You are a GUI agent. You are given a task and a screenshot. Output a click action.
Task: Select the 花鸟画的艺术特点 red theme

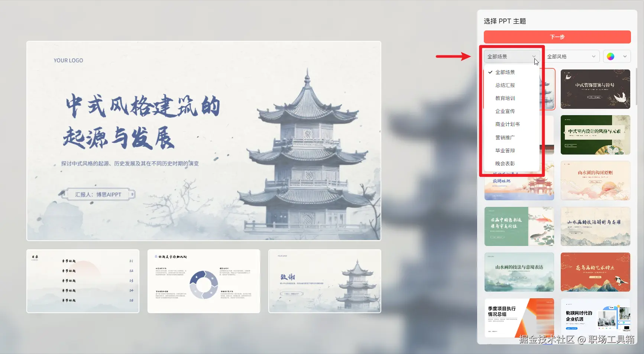point(595,272)
